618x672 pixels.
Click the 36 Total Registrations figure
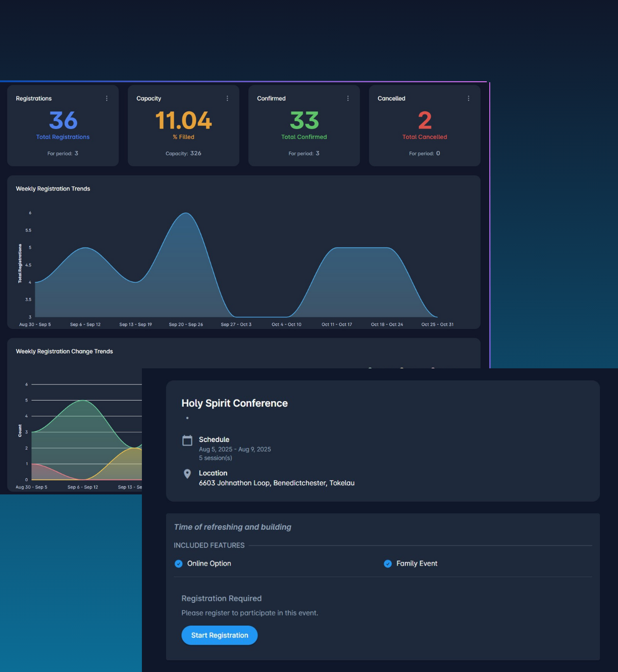tap(63, 121)
